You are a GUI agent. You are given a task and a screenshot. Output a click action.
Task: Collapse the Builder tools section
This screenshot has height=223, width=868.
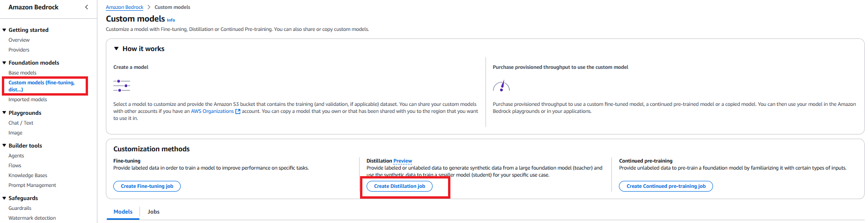click(x=4, y=145)
